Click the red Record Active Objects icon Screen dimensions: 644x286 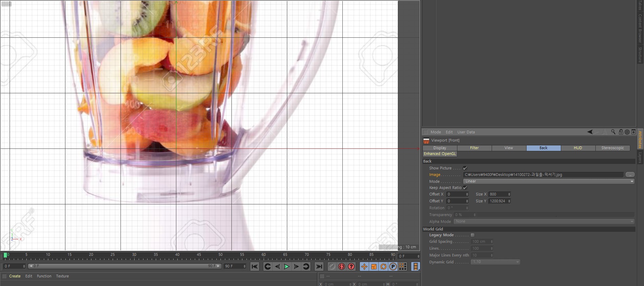341,266
